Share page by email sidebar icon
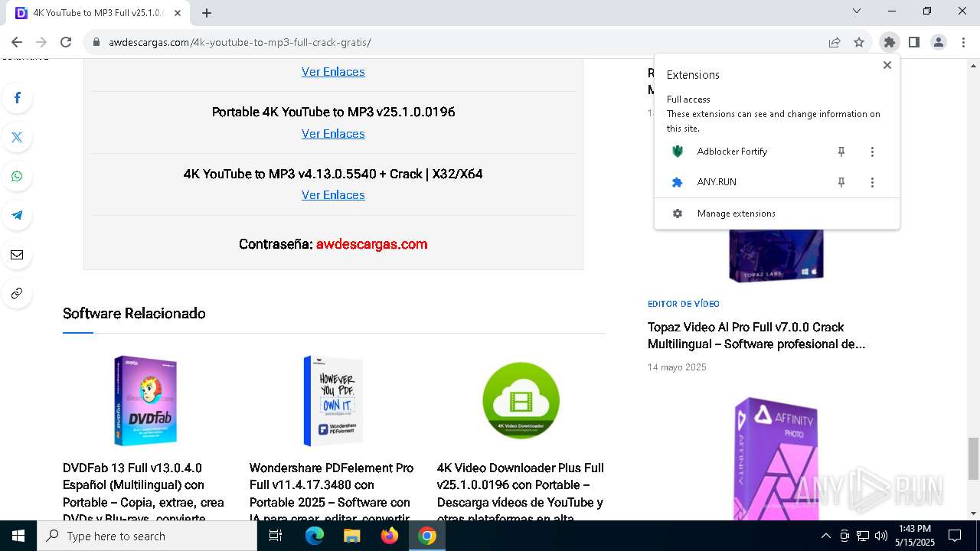This screenshot has width=980, height=551. point(17,254)
